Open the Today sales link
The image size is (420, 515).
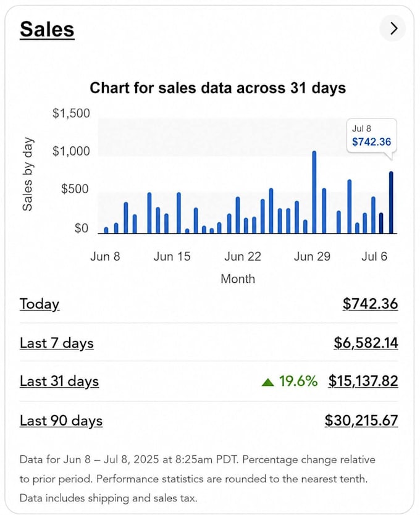[x=40, y=304]
